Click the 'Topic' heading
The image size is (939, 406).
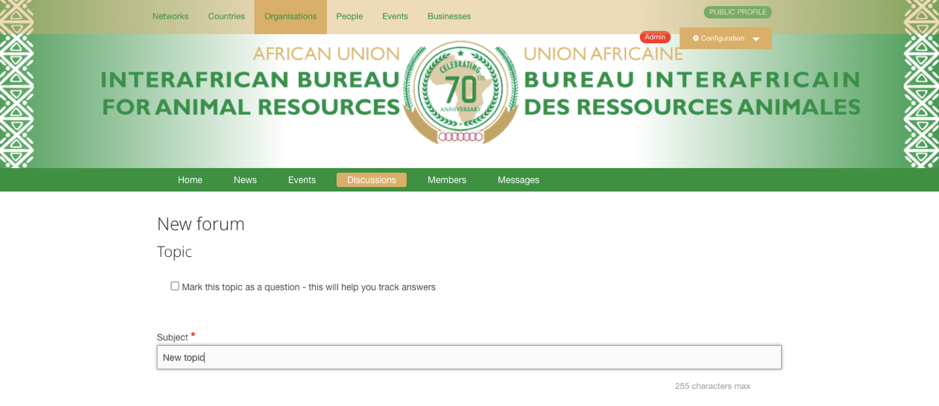[x=174, y=252]
